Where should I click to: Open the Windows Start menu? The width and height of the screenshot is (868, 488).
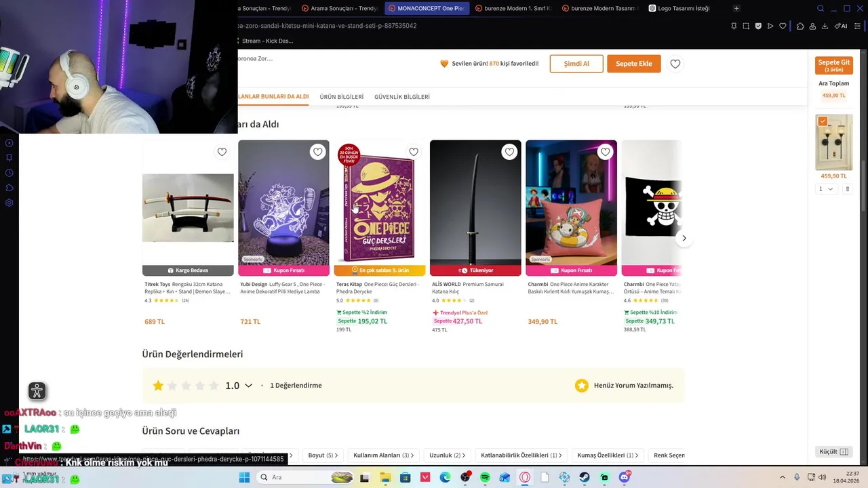[244, 477]
